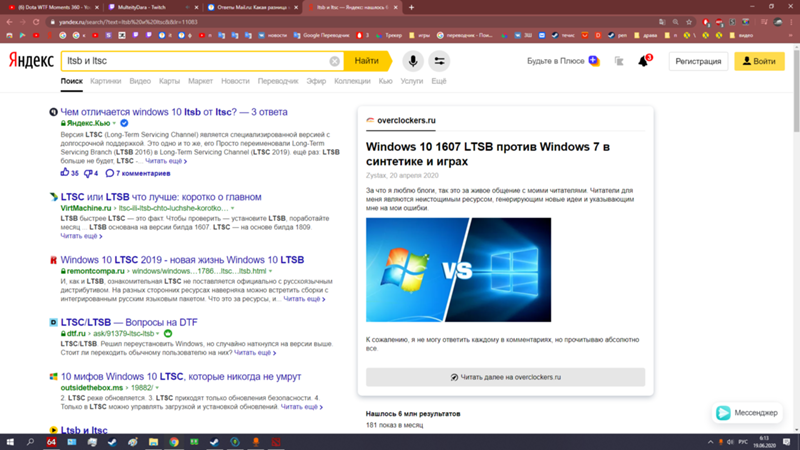Switch to the Кью tab
This screenshot has height=450, width=800.
pyautogui.click(x=385, y=81)
